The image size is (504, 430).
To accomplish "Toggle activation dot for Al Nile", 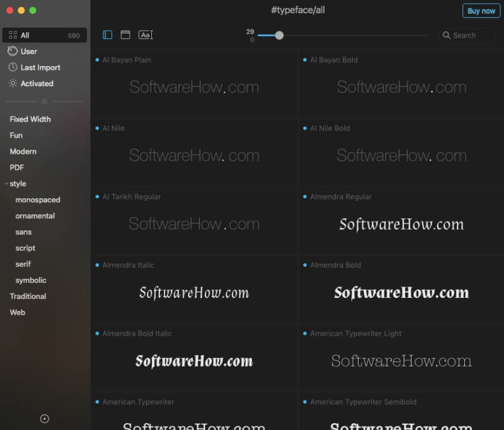I will tap(97, 128).
